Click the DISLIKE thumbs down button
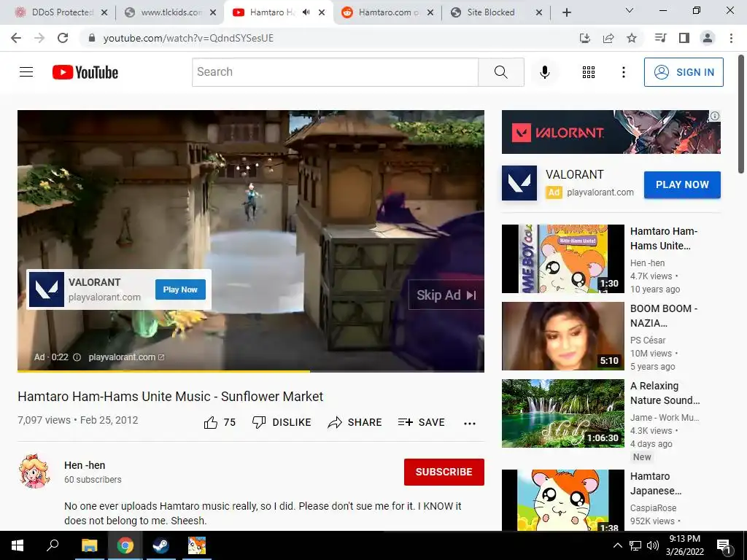The width and height of the screenshot is (747, 560). tap(282, 422)
